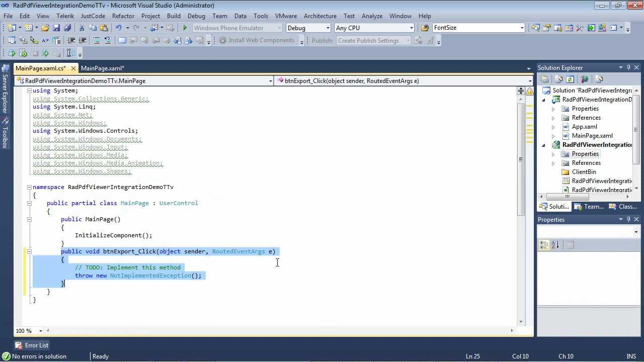Expand MainPage.xaml node in Solution Explorer
This screenshot has width=644, height=362.
(x=553, y=136)
